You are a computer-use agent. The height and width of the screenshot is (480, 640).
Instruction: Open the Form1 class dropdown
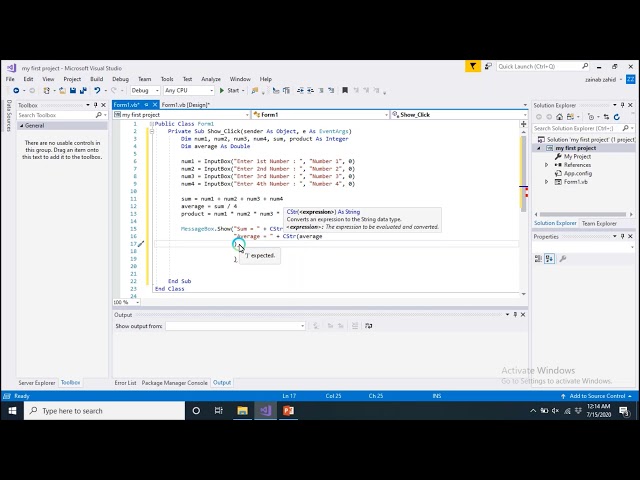point(320,115)
